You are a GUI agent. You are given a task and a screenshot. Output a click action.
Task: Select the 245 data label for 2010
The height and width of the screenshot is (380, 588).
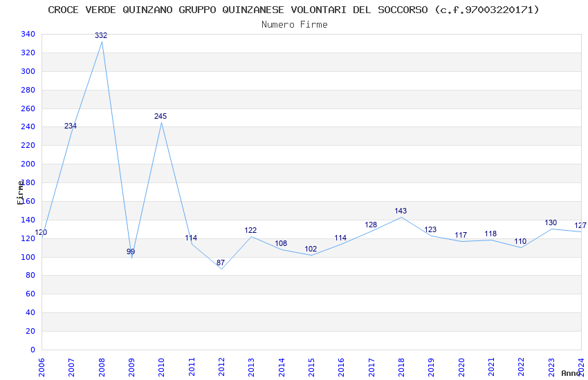160,116
